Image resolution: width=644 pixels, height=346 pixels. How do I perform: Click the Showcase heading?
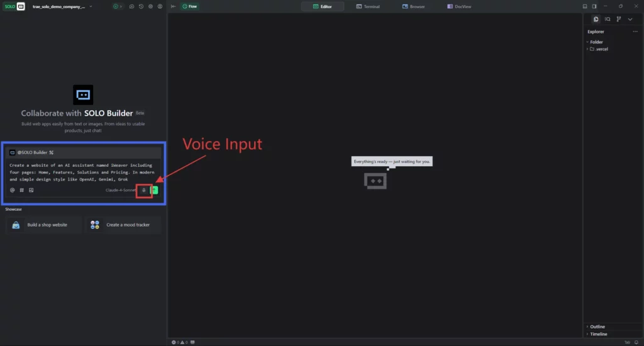(14, 209)
